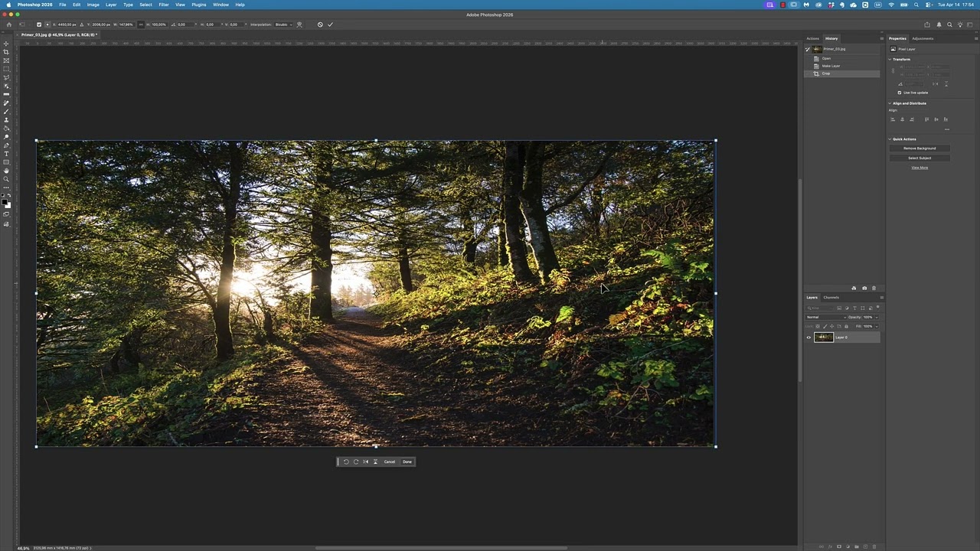This screenshot has width=980, height=551.
Task: Collapse the Quick Actions section
Action: coord(890,139)
